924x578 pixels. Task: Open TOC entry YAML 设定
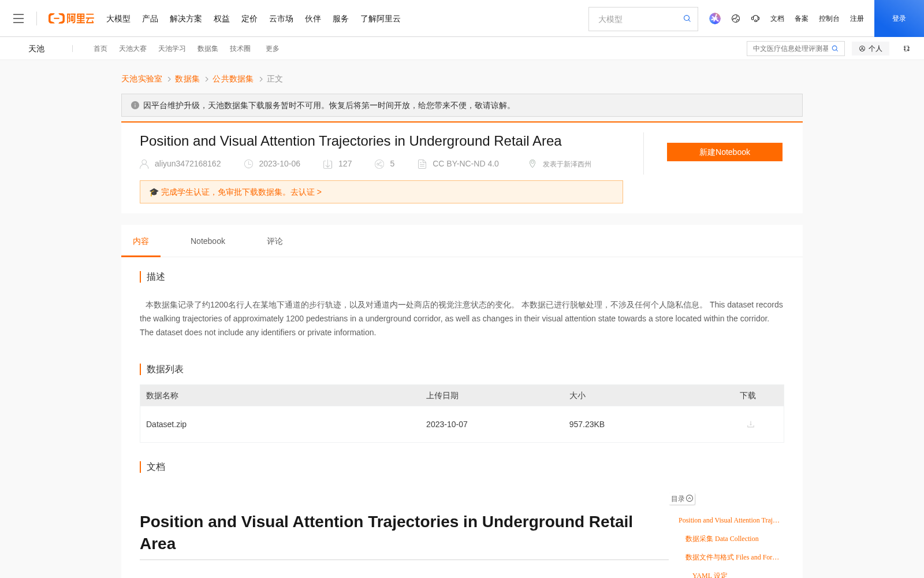(710, 575)
